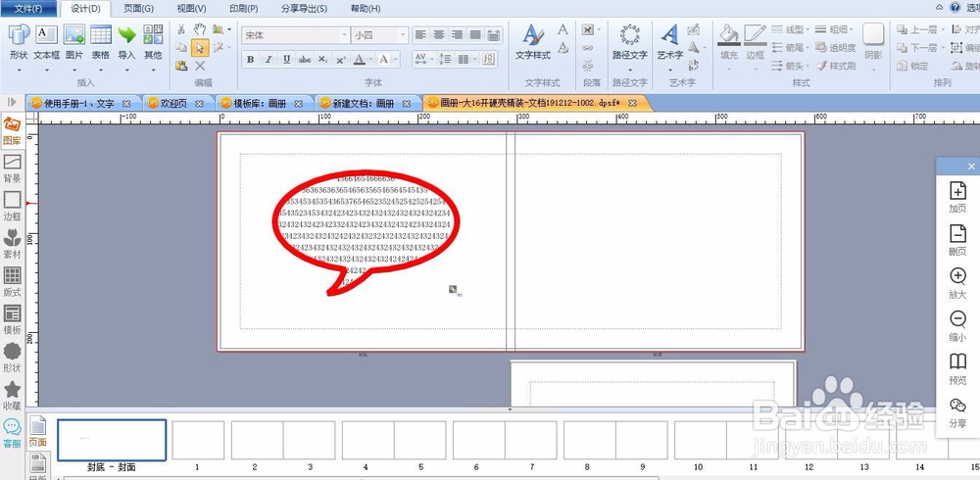Toggle italic formatting
The width and height of the screenshot is (980, 480).
269,60
